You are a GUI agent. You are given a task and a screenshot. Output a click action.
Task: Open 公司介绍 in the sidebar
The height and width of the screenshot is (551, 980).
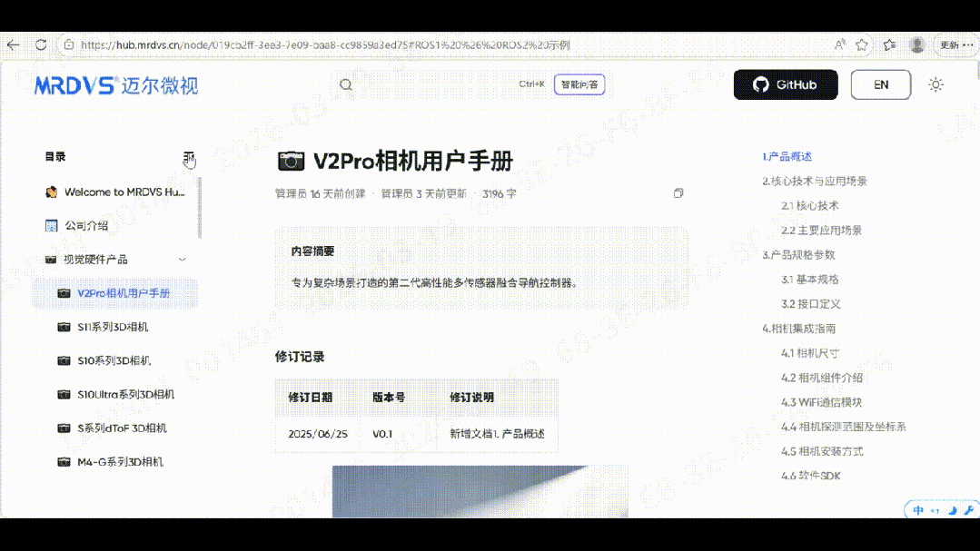pos(86,225)
